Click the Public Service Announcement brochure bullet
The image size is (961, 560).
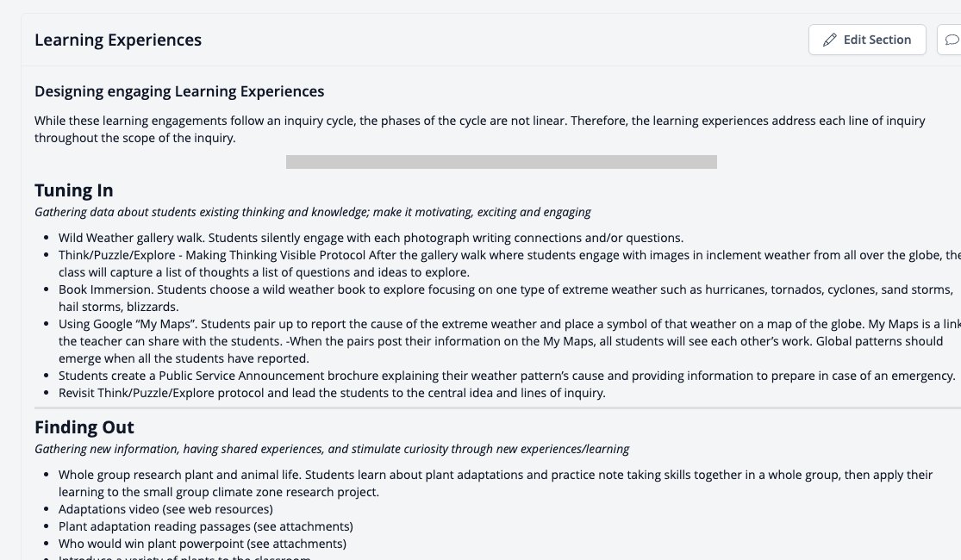[507, 376]
